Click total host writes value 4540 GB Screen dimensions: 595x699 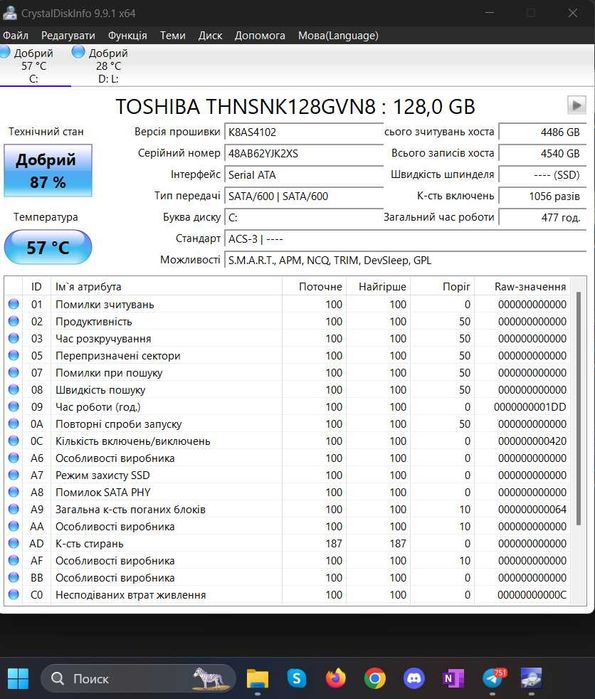coord(542,153)
